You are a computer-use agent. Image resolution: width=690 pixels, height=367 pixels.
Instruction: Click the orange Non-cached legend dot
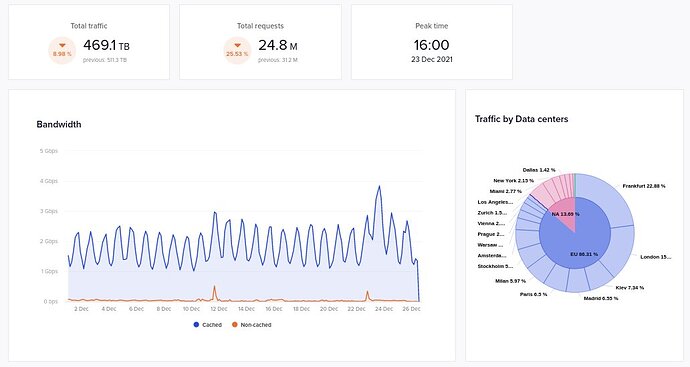[235, 325]
